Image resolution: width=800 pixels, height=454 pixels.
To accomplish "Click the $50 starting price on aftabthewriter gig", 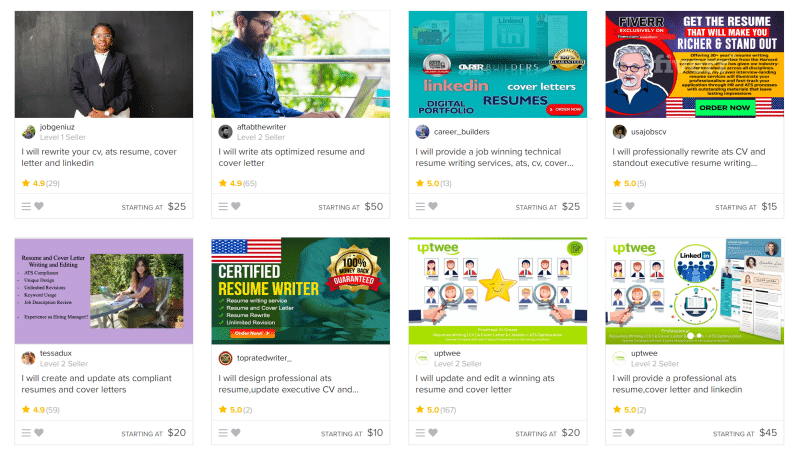I will [374, 207].
